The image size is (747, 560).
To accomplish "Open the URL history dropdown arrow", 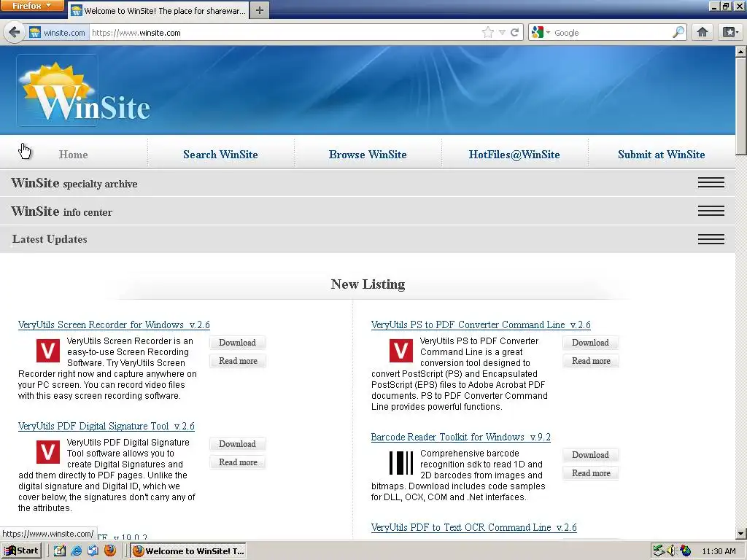I will (x=502, y=32).
